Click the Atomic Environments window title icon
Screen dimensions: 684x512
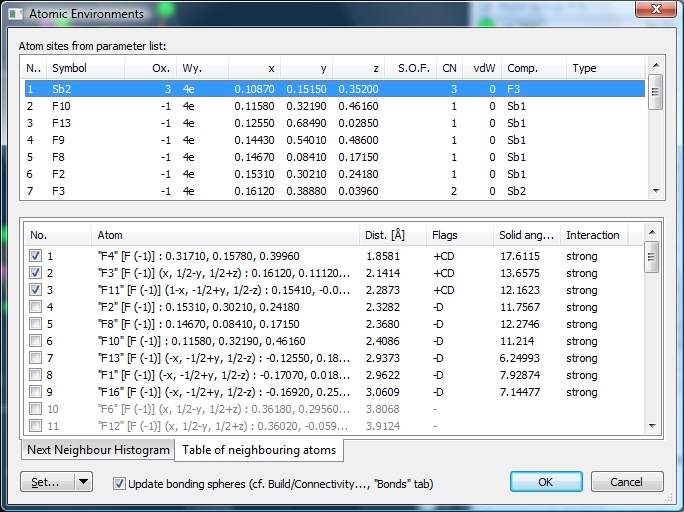13,14
